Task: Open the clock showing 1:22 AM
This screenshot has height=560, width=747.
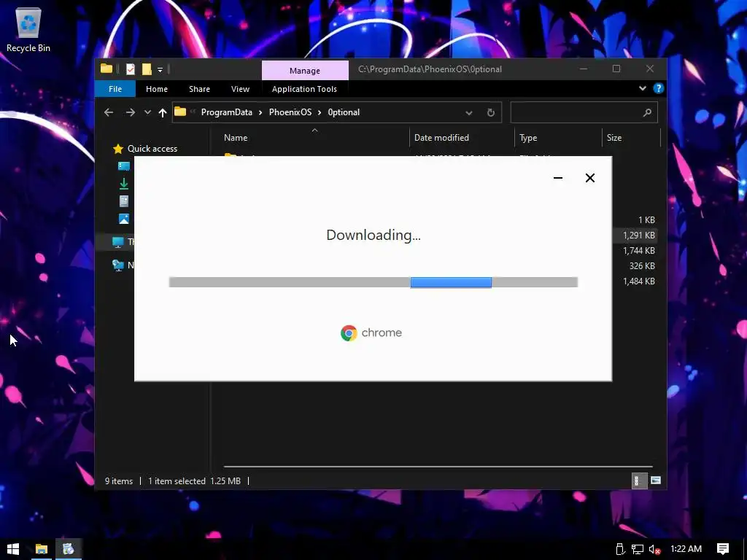Action: 686,549
